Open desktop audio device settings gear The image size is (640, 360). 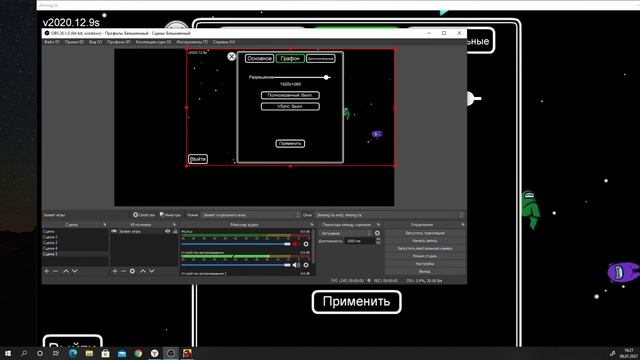tap(306, 265)
